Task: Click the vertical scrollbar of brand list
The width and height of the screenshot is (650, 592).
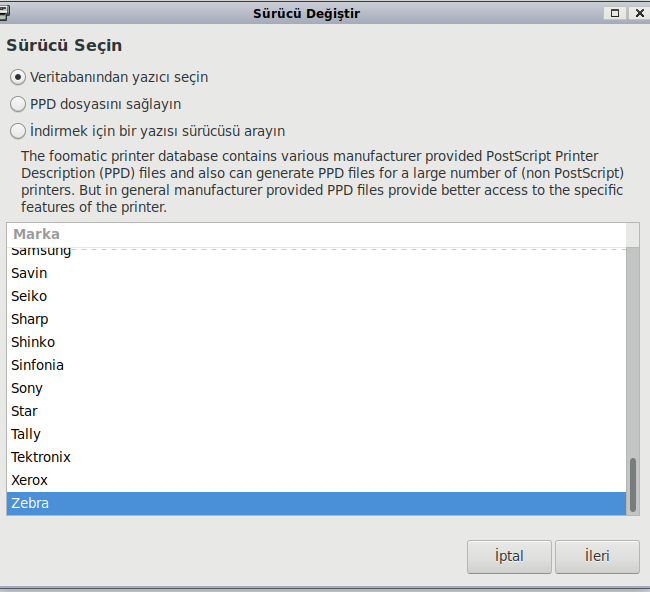Action: coord(632,484)
